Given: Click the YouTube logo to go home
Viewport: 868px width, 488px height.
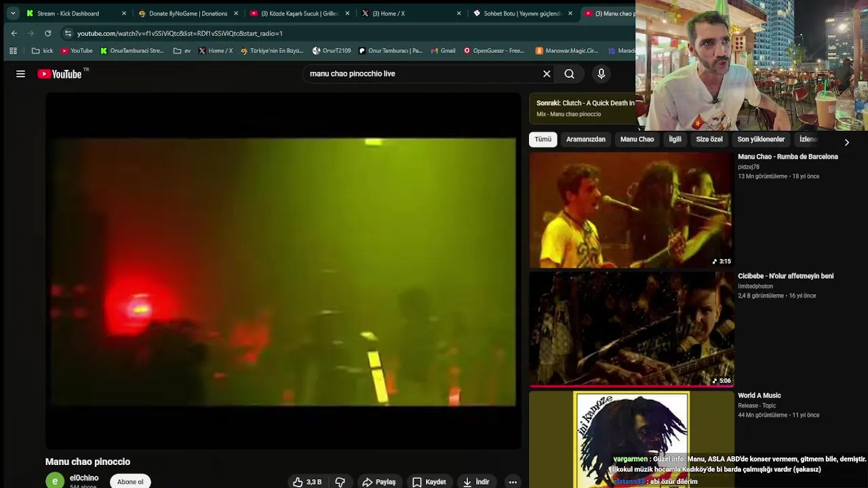Looking at the screenshot, I should pyautogui.click(x=60, y=74).
